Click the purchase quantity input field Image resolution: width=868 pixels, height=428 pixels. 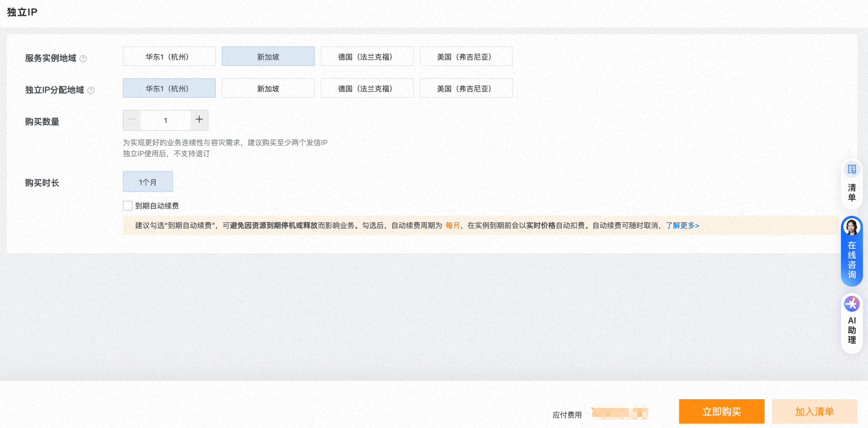(x=166, y=120)
